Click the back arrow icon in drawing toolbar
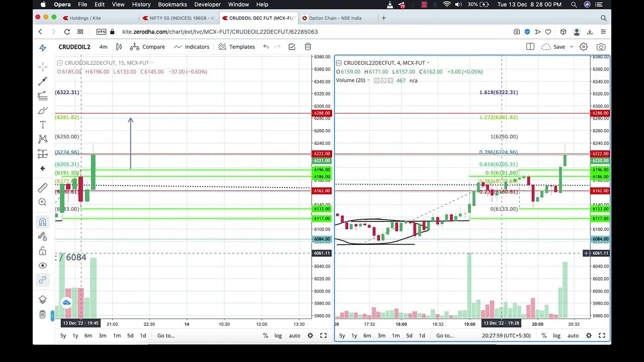644x362 pixels. coord(43,168)
